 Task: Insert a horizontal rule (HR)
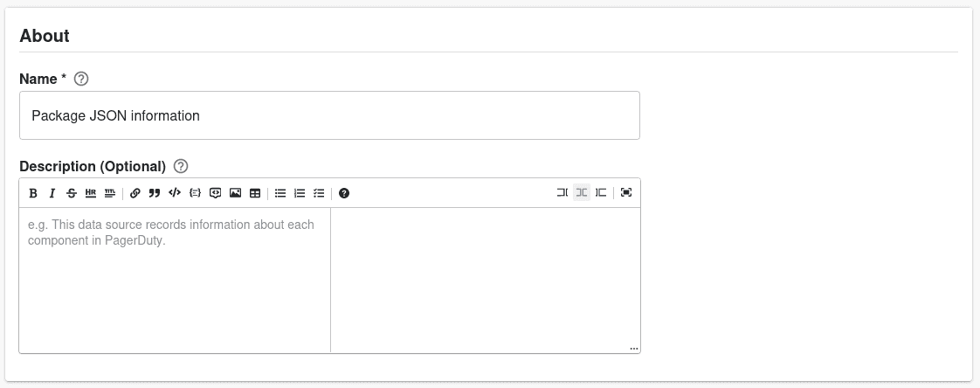(x=91, y=193)
